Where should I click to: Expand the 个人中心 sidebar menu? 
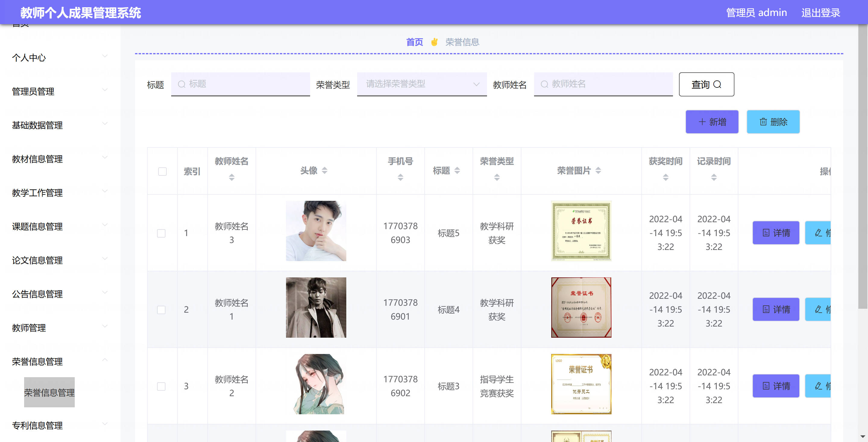pos(60,58)
